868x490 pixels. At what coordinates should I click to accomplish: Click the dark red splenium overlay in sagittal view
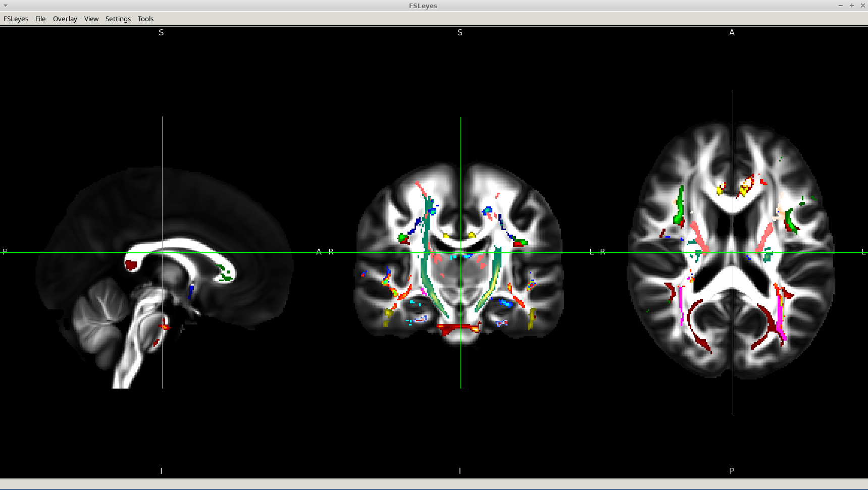point(131,264)
